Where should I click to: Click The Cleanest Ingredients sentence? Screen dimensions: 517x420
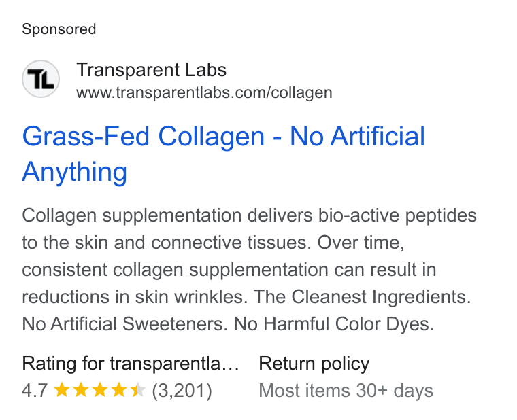tap(362, 297)
